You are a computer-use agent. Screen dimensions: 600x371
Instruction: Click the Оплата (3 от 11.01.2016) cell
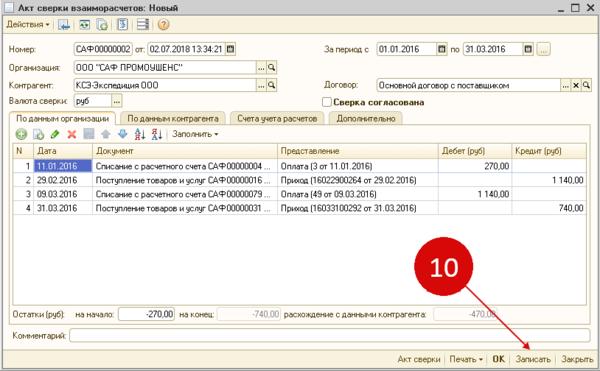358,166
